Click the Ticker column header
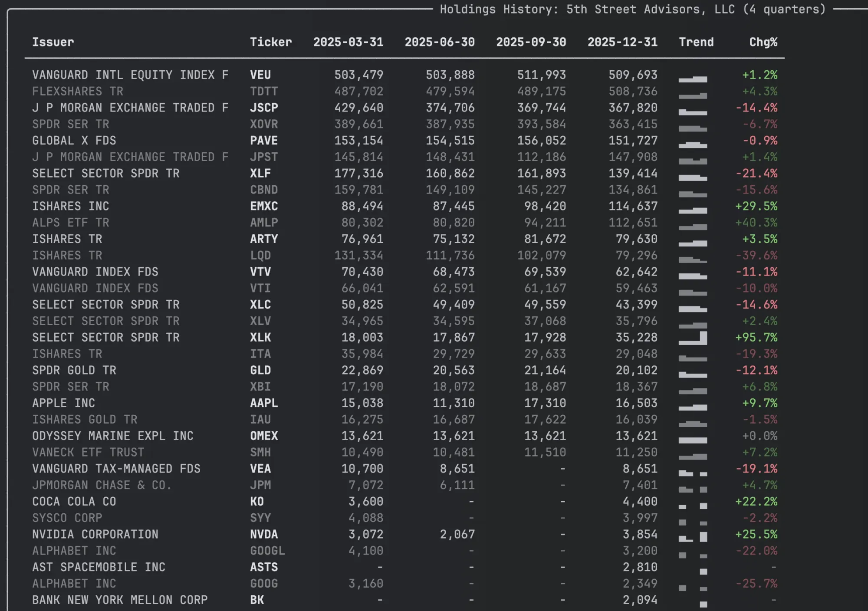The width and height of the screenshot is (868, 611). [271, 42]
